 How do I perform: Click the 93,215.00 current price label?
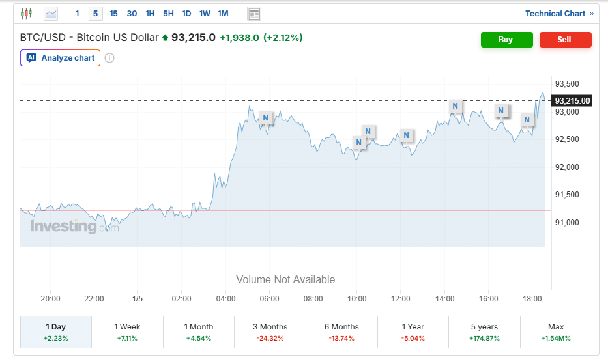(572, 101)
